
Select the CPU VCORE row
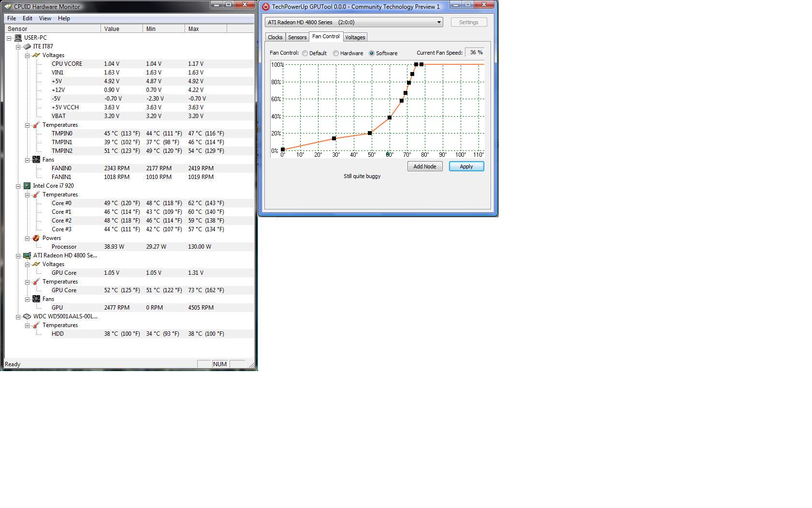coord(153,64)
